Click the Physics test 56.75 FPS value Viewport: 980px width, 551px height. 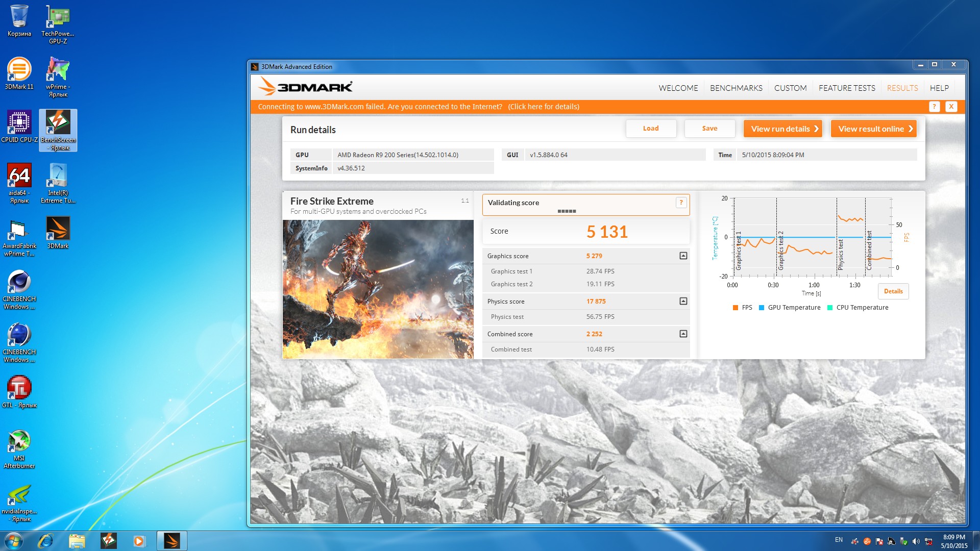tap(600, 317)
